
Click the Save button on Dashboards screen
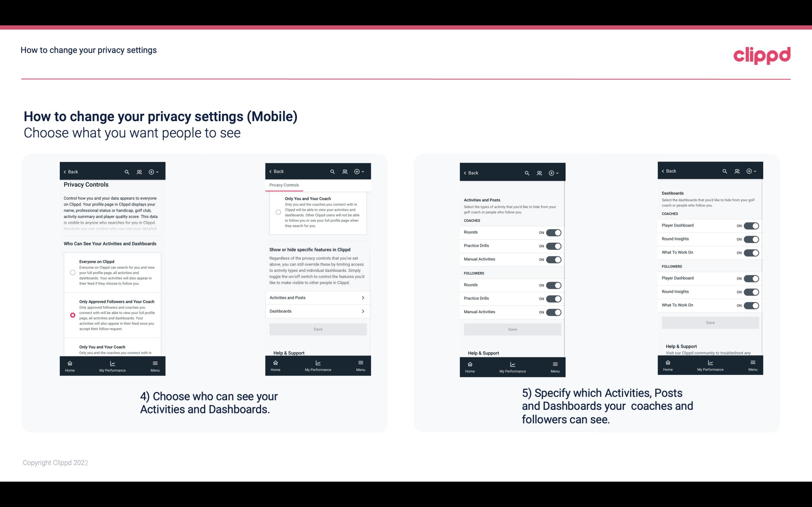point(710,322)
